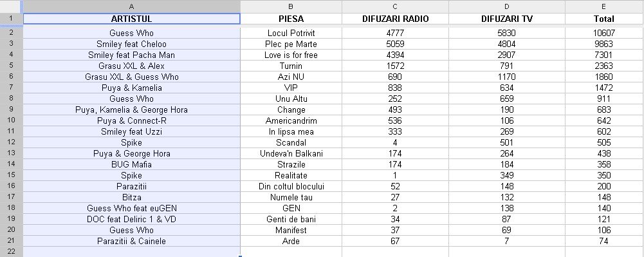Select the Americandrim cell
Screen dimensions: 644x257
coord(291,120)
